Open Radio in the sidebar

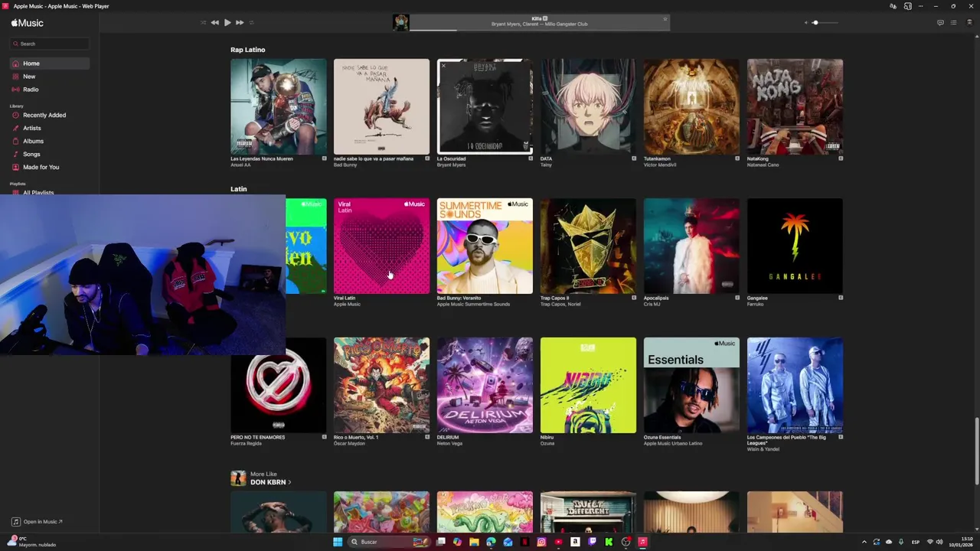(x=49, y=90)
